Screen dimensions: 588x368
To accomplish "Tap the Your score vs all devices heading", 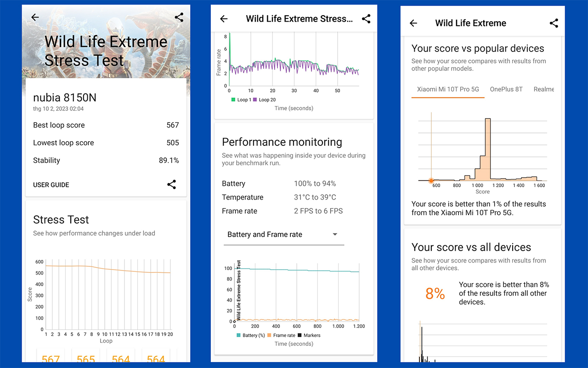I will (471, 247).
